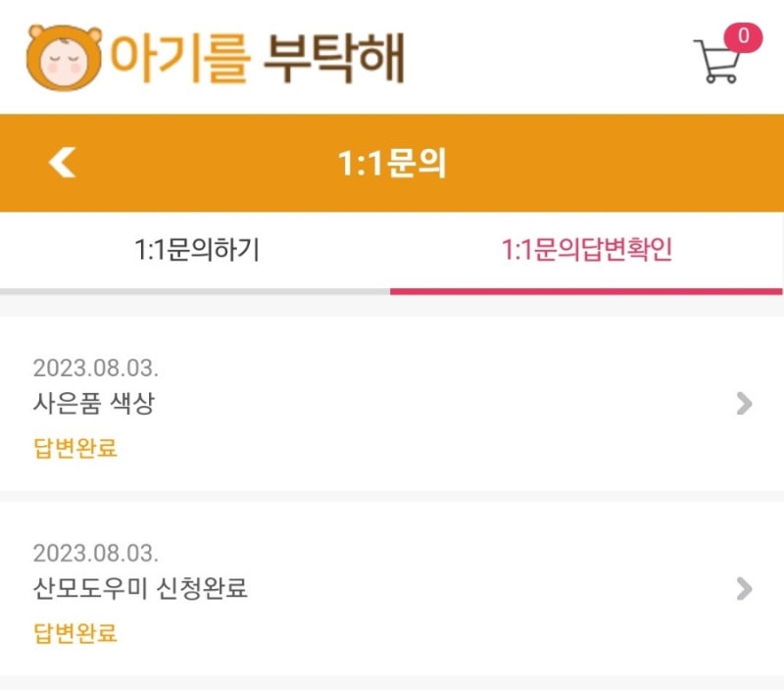Click the date above 산모도우미 신청완료

(x=95, y=553)
